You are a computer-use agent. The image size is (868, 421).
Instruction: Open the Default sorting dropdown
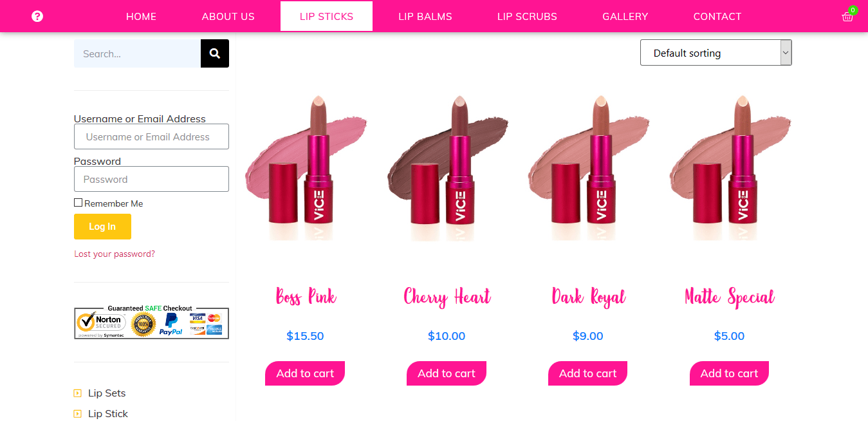click(716, 53)
